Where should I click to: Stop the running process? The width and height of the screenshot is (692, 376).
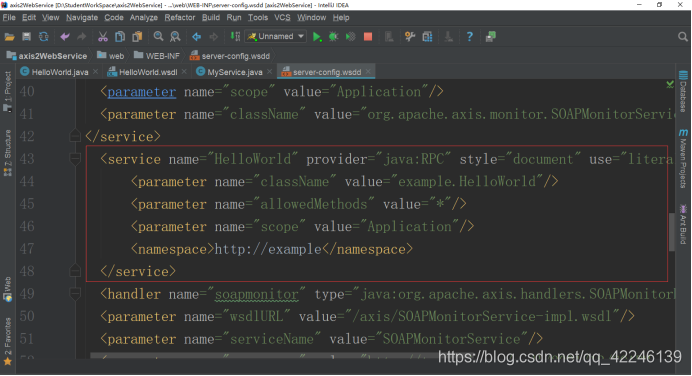368,37
